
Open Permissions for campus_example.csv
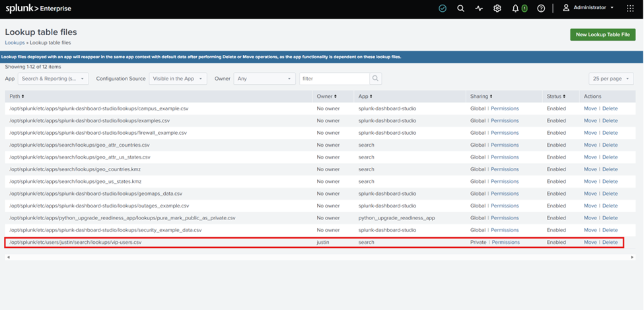click(505, 108)
